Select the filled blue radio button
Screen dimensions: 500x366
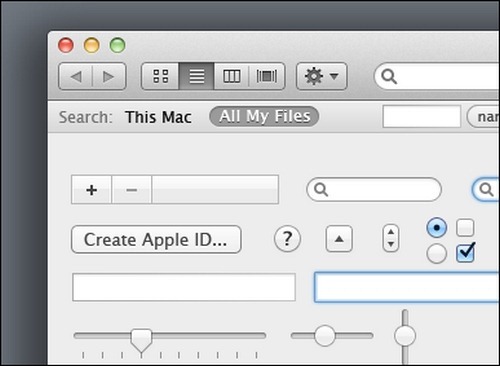(436, 228)
